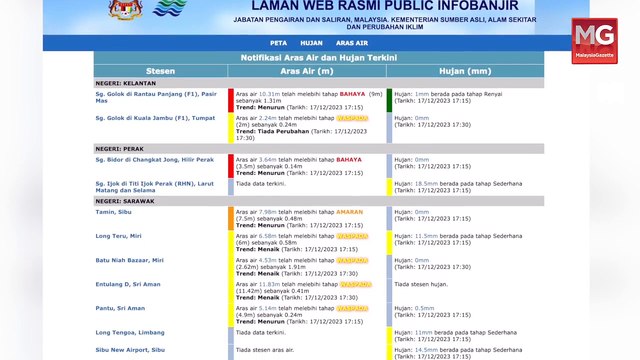
Task: Open the HUJAN menu item
Action: tap(311, 43)
